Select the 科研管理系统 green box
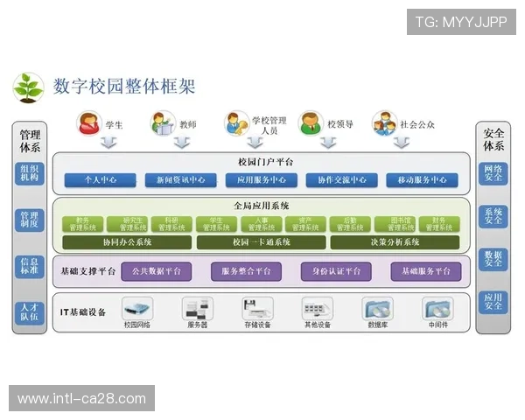The height and width of the screenshot is (420, 525). click(171, 224)
